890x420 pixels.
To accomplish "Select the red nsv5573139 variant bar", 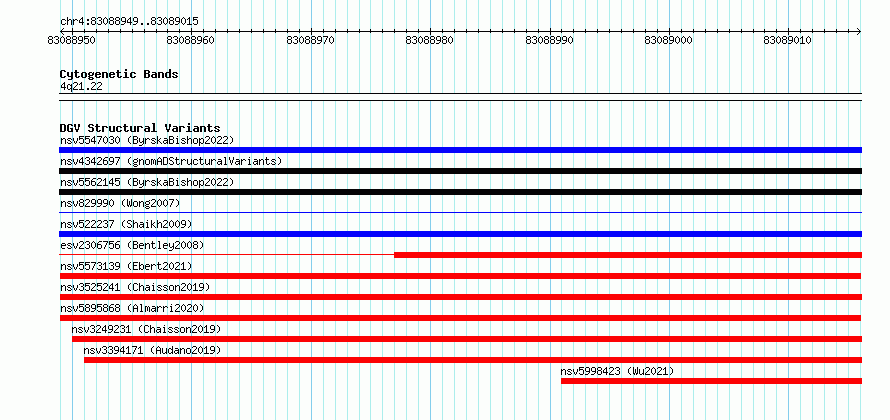I will (x=460, y=276).
